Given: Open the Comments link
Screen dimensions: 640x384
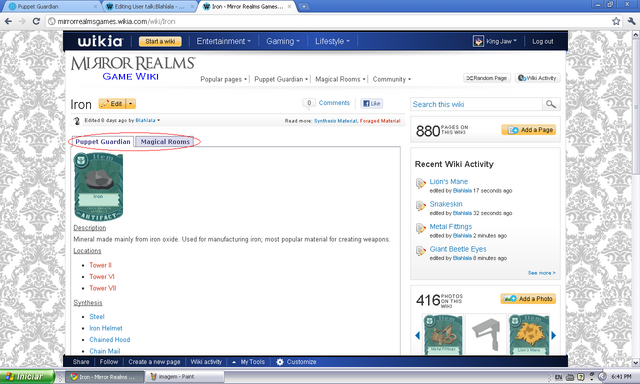Looking at the screenshot, I should click(334, 103).
